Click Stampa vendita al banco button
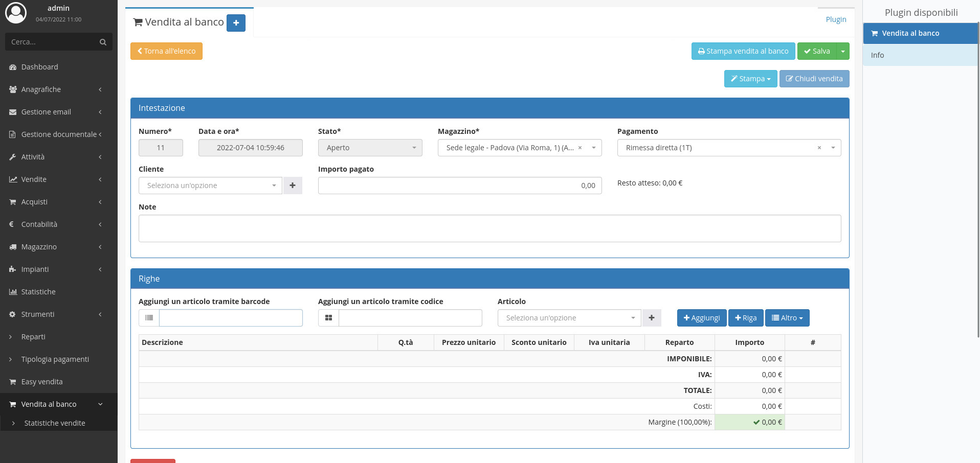980x463 pixels. tap(743, 51)
